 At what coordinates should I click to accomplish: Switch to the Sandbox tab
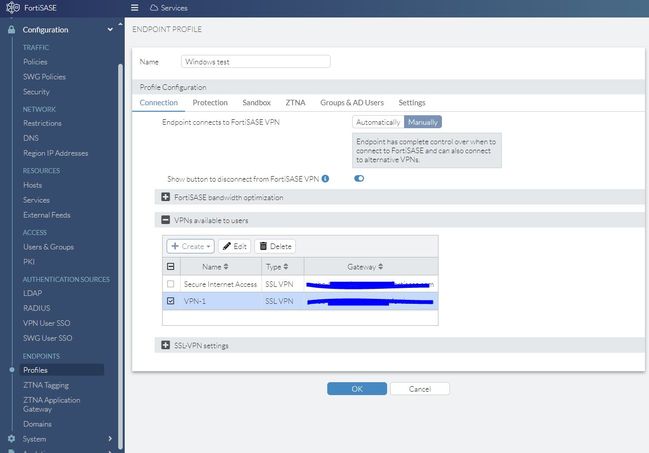pos(257,103)
